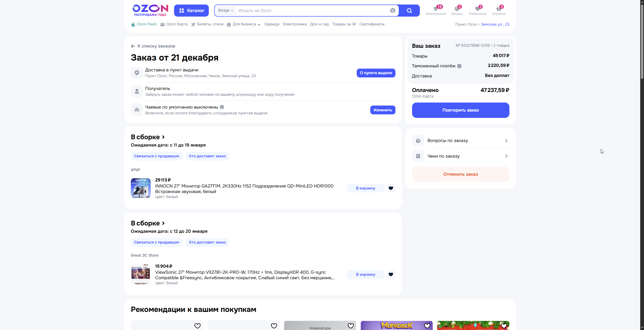Click the info icon next to Таможенный платёж
Image resolution: width=644 pixels, height=330 pixels.
click(x=459, y=66)
